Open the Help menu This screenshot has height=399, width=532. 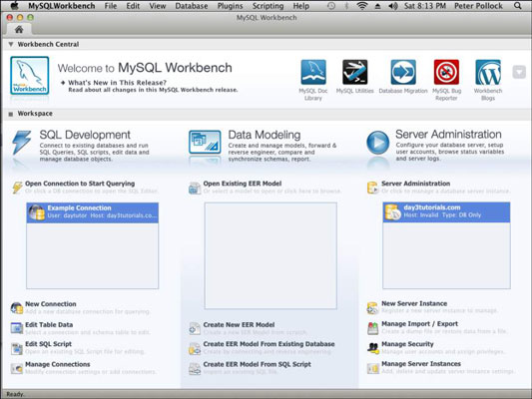point(301,6)
